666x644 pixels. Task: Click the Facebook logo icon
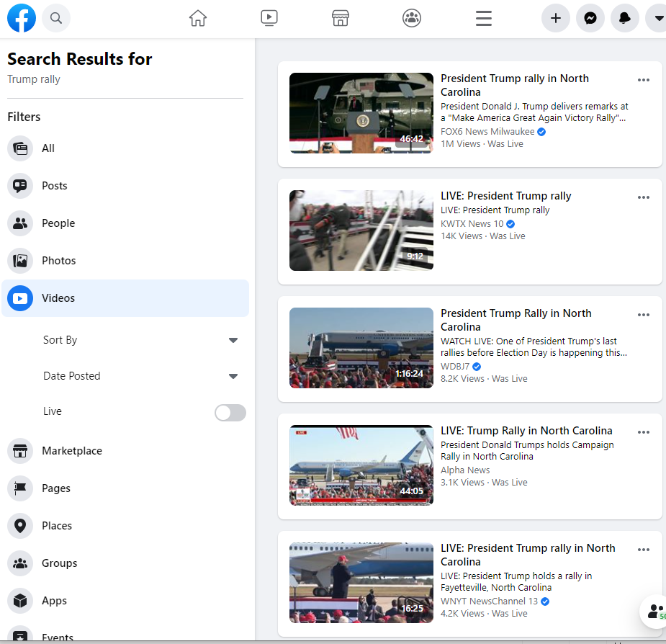22,19
